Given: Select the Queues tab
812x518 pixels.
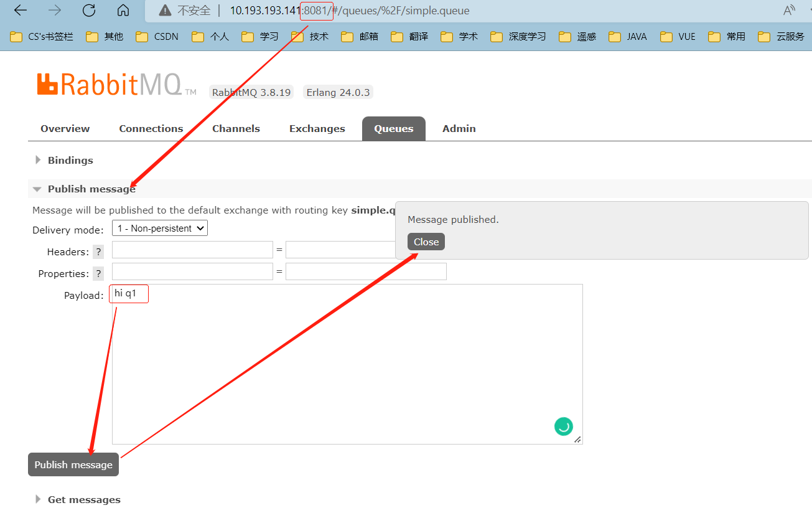Looking at the screenshot, I should pos(394,128).
